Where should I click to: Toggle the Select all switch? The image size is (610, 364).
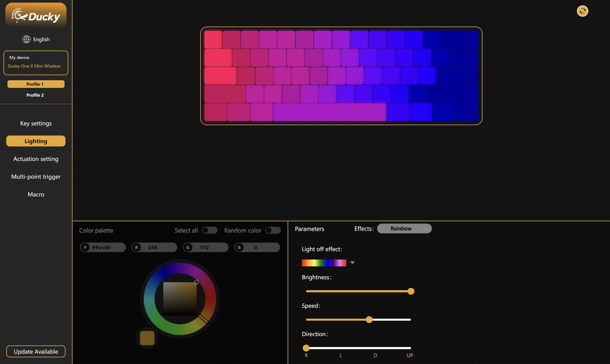209,230
